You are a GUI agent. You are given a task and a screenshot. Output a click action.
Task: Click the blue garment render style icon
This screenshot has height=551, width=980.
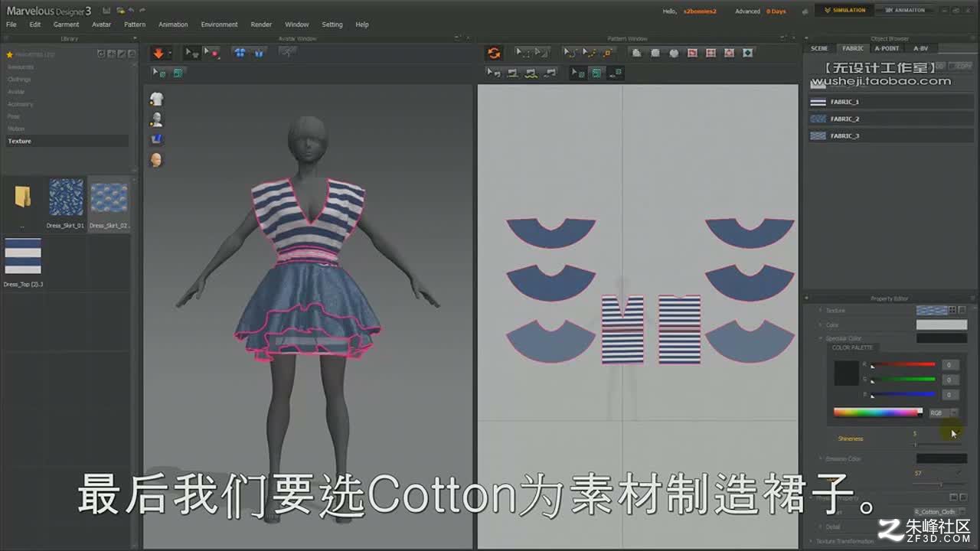(156, 139)
